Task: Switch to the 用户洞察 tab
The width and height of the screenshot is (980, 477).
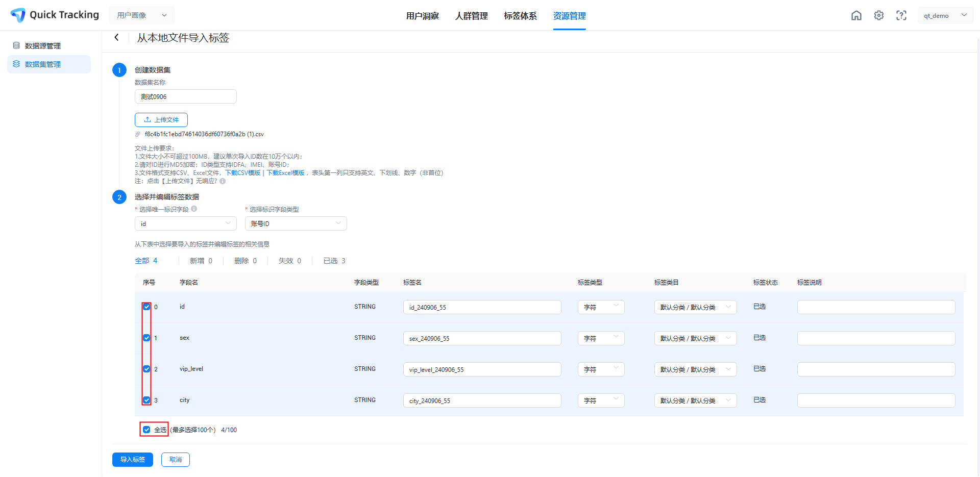Action: pos(423,16)
